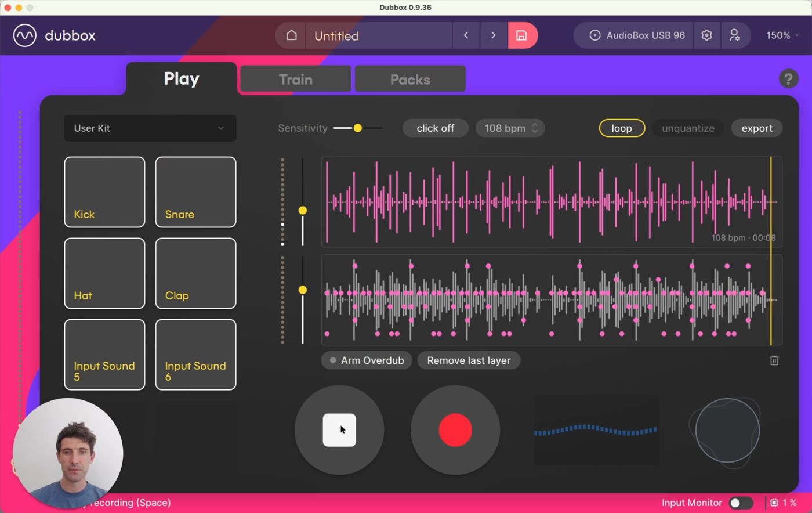The width and height of the screenshot is (812, 513).
Task: Click the 108 bpm · 00:08 label
Action: pos(744,238)
